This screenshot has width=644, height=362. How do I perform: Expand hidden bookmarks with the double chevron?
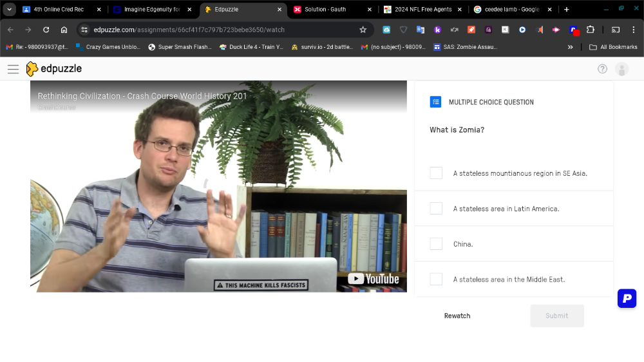570,47
